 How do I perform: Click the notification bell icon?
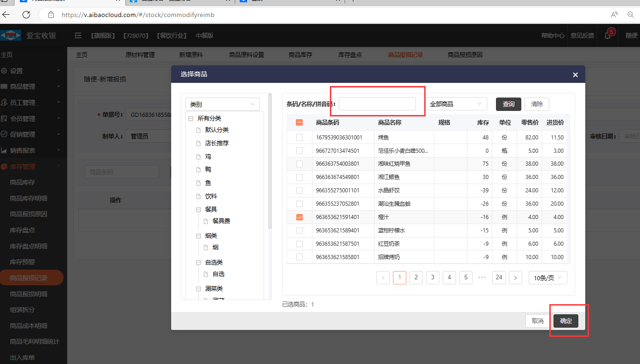607,35
